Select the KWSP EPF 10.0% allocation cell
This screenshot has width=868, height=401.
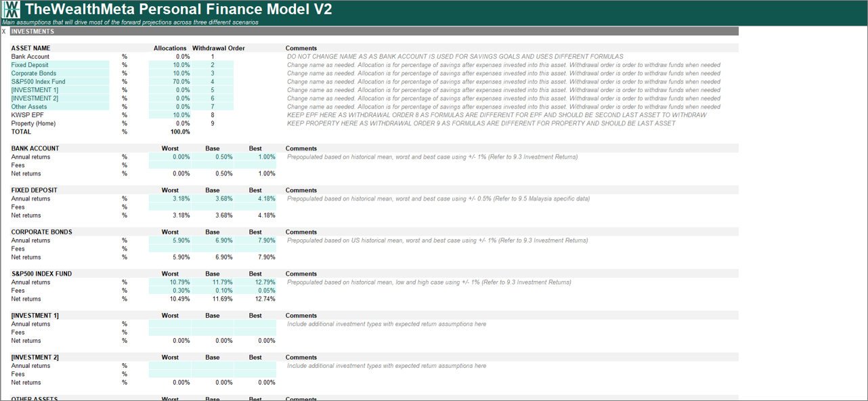170,115
